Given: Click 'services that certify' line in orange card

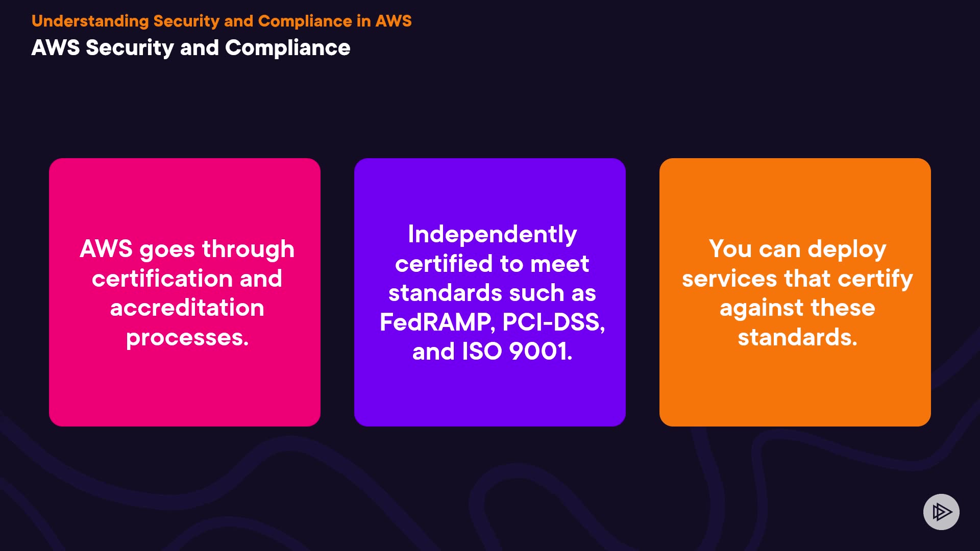Looking at the screenshot, I should click(x=797, y=279).
